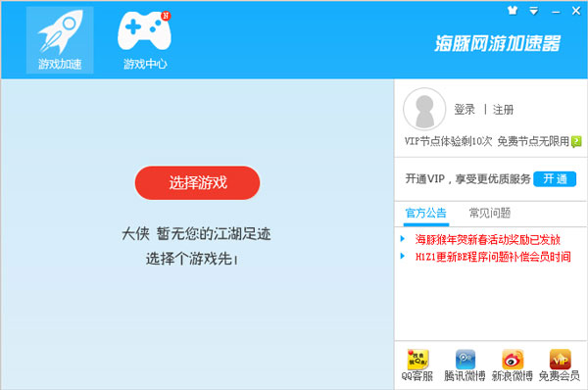Click the 登录 link
Viewport: 588px width, 390px height.
click(465, 110)
